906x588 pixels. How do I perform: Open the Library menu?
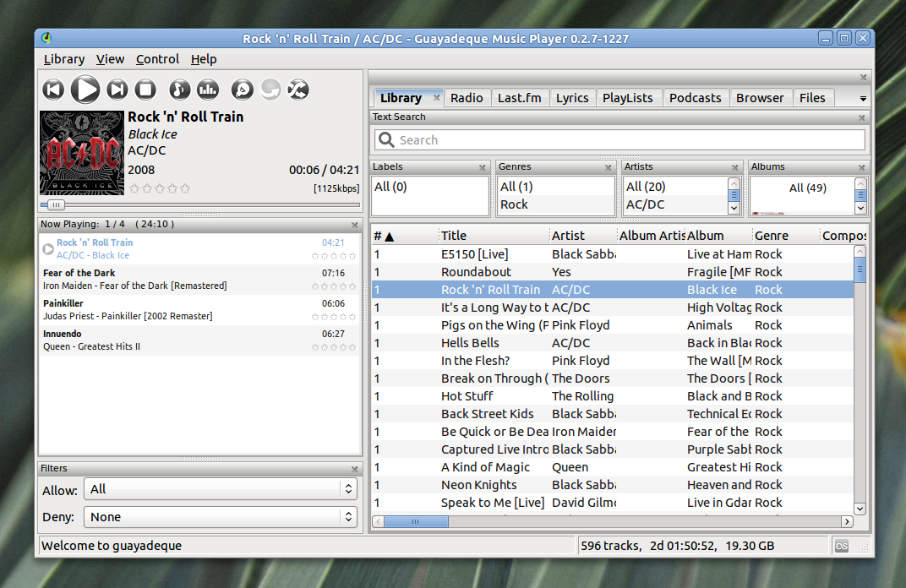64,59
